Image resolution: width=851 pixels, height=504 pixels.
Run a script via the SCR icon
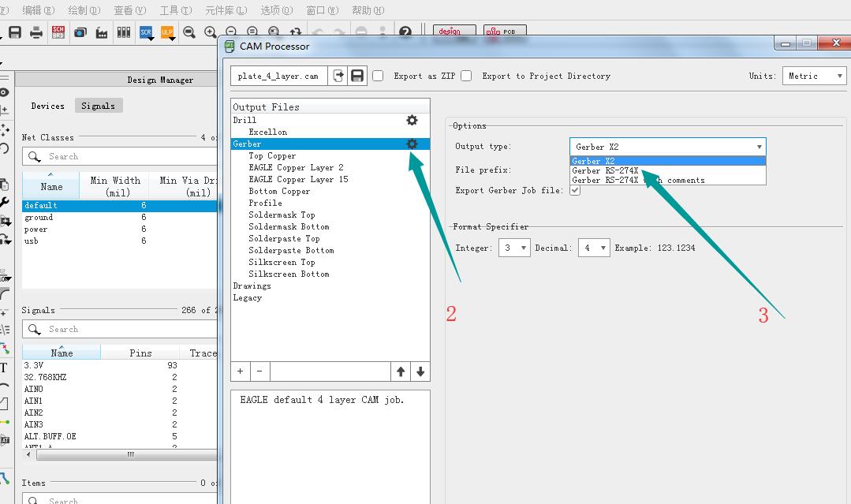146,32
